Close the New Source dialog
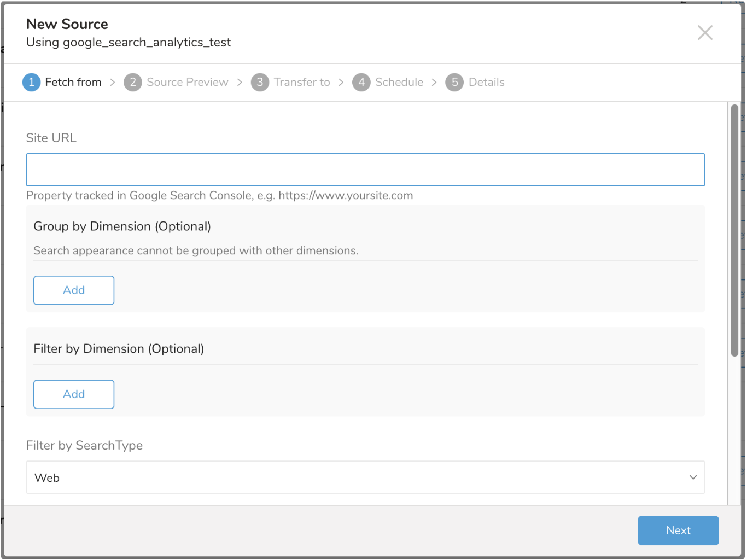The width and height of the screenshot is (747, 560). [x=705, y=33]
